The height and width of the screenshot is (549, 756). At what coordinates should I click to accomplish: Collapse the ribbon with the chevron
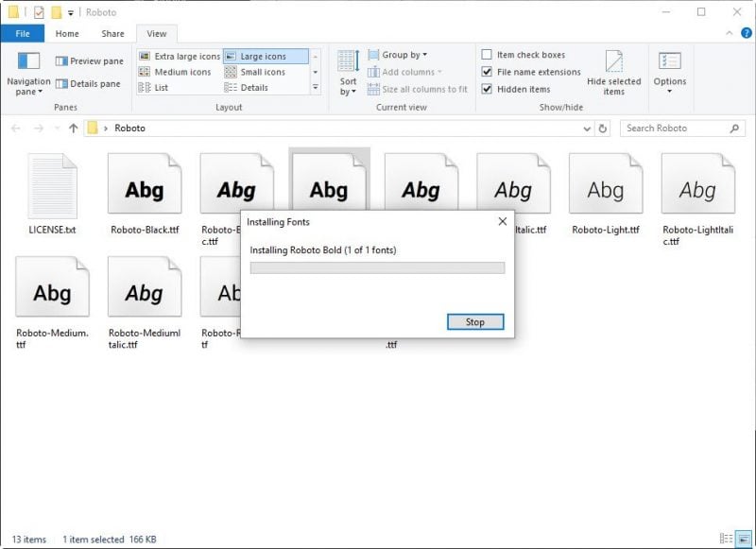(730, 33)
